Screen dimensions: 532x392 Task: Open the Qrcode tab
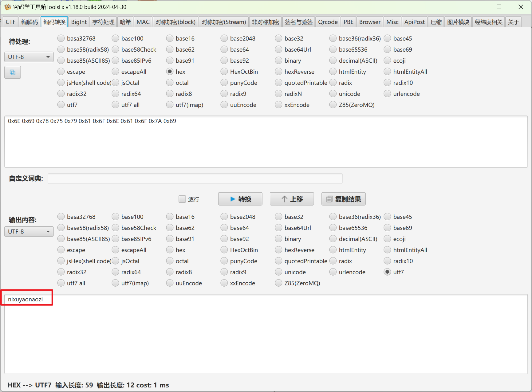[x=327, y=22]
